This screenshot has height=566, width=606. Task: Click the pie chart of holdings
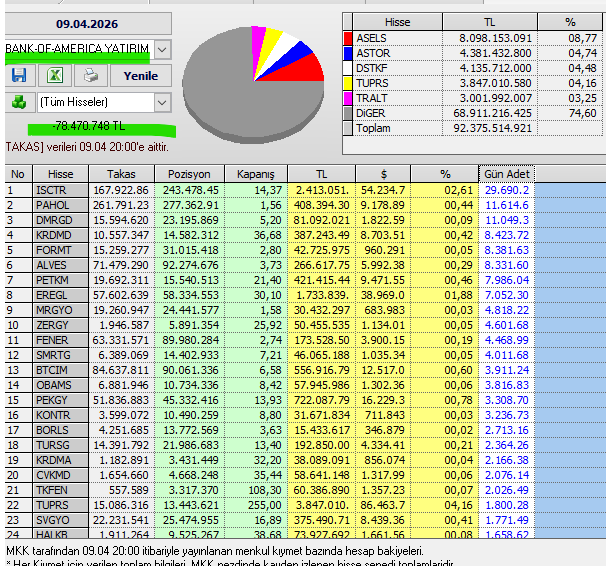[253, 85]
